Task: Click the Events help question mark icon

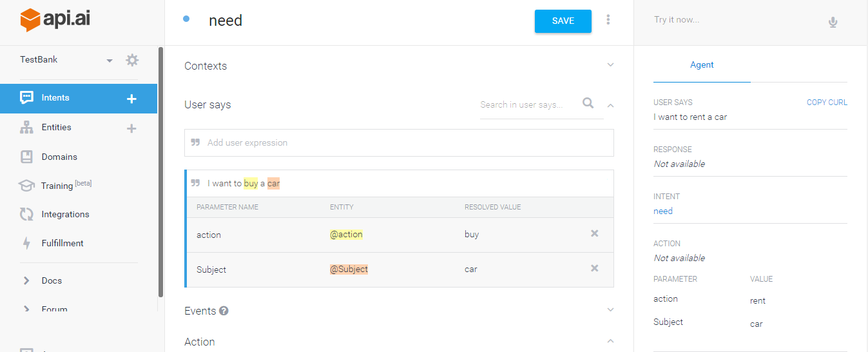Action: [x=224, y=311]
